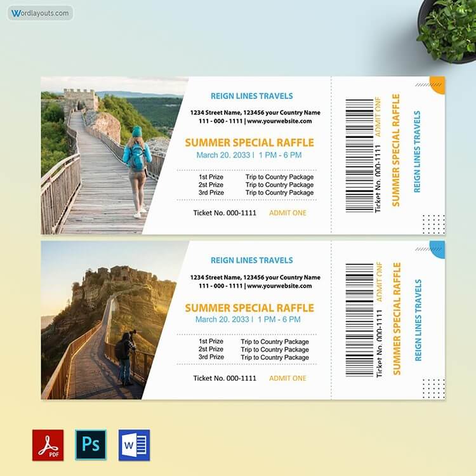The height and width of the screenshot is (476, 476).
Task: Choose the blue Word document icon
Action: pos(134,445)
